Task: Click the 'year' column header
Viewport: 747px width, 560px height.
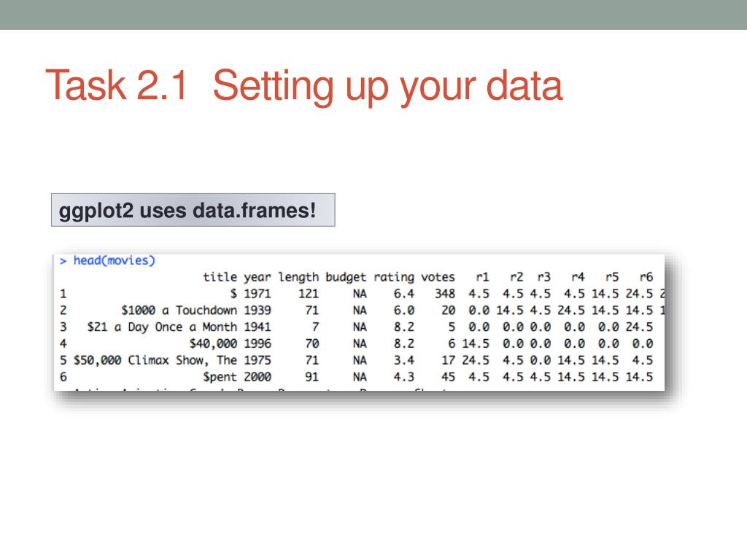Action: [258, 277]
